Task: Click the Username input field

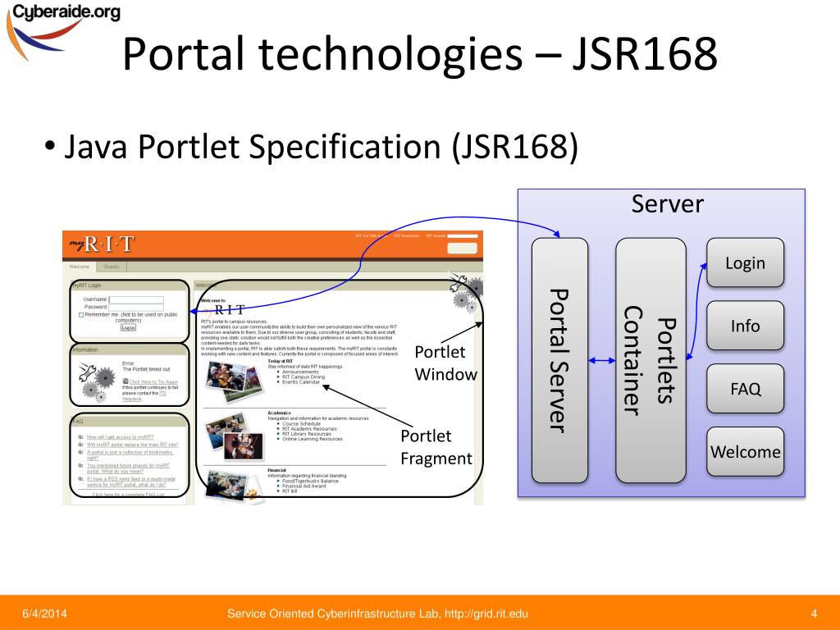Action: (x=137, y=299)
